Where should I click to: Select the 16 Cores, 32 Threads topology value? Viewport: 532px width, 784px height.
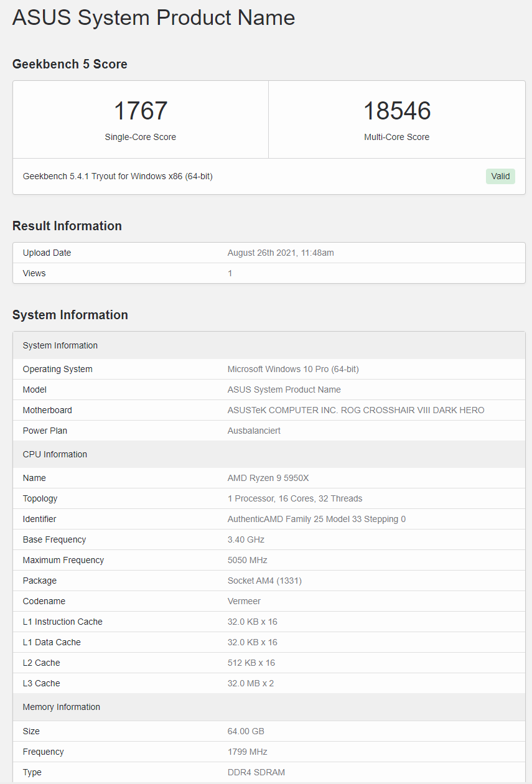pos(295,498)
